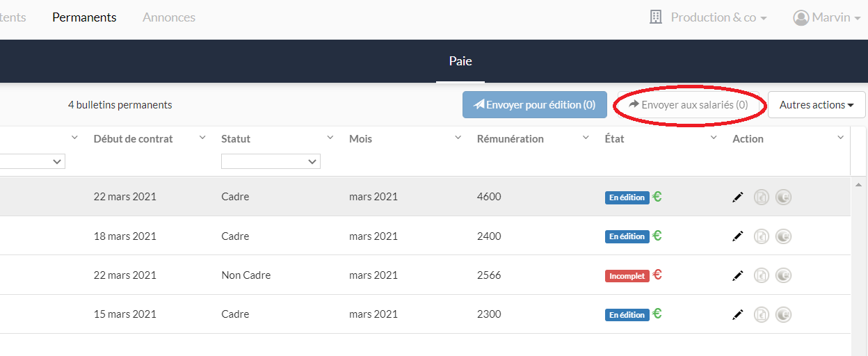Switch to the Annonces menu item
The height and width of the screenshot is (356, 868).
coord(169,17)
